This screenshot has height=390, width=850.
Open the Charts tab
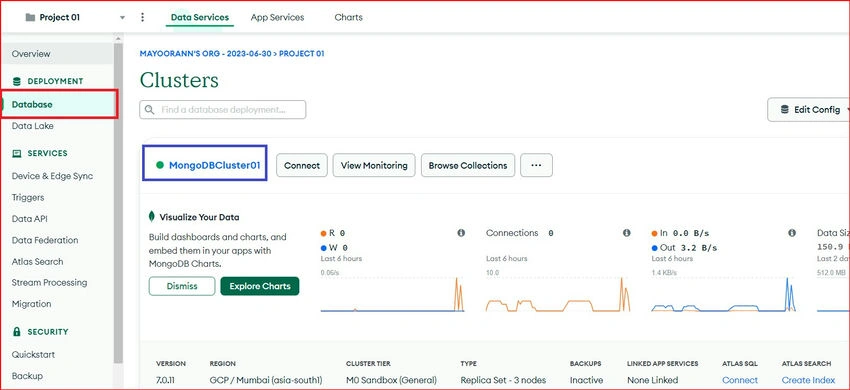(x=349, y=17)
